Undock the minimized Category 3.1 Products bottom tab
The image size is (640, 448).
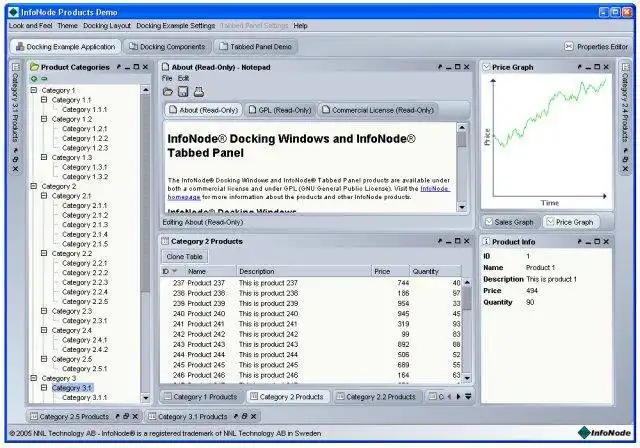236,416
